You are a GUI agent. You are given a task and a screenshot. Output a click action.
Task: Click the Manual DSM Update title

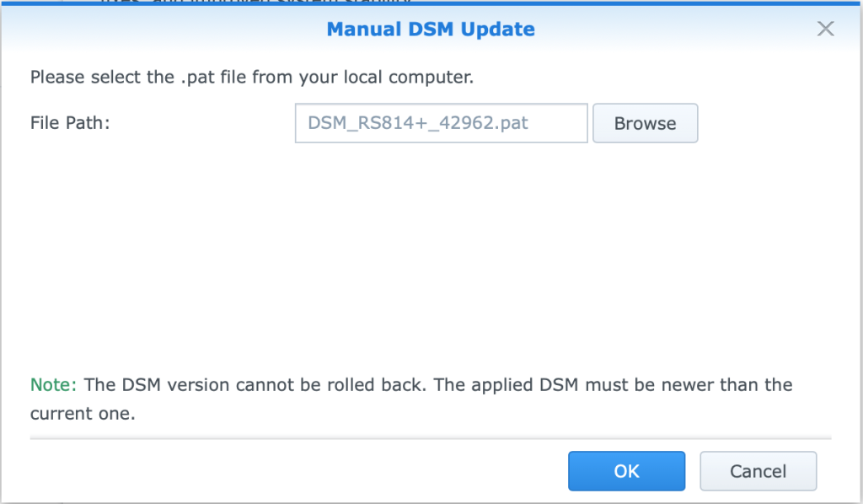[x=431, y=29]
